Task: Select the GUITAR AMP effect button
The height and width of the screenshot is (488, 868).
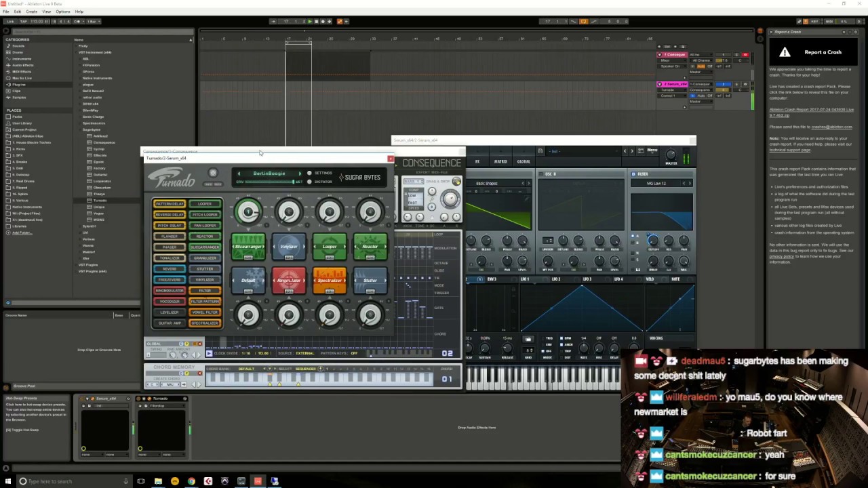Action: 170,323
